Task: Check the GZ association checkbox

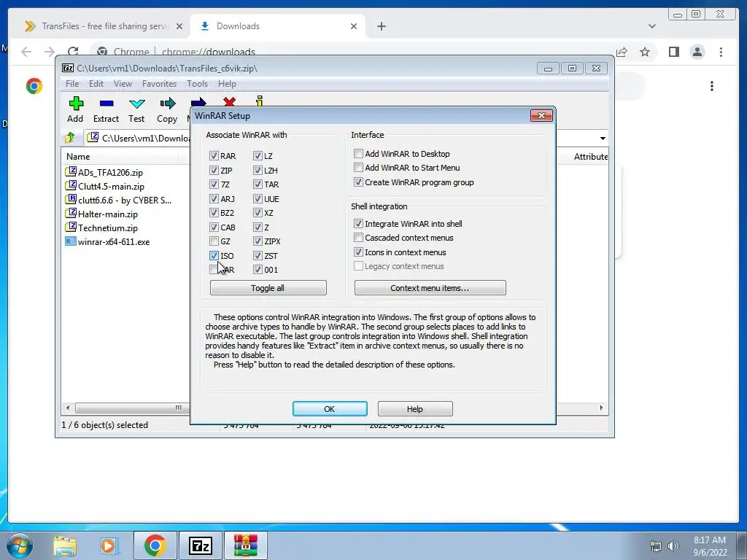Action: (x=214, y=241)
